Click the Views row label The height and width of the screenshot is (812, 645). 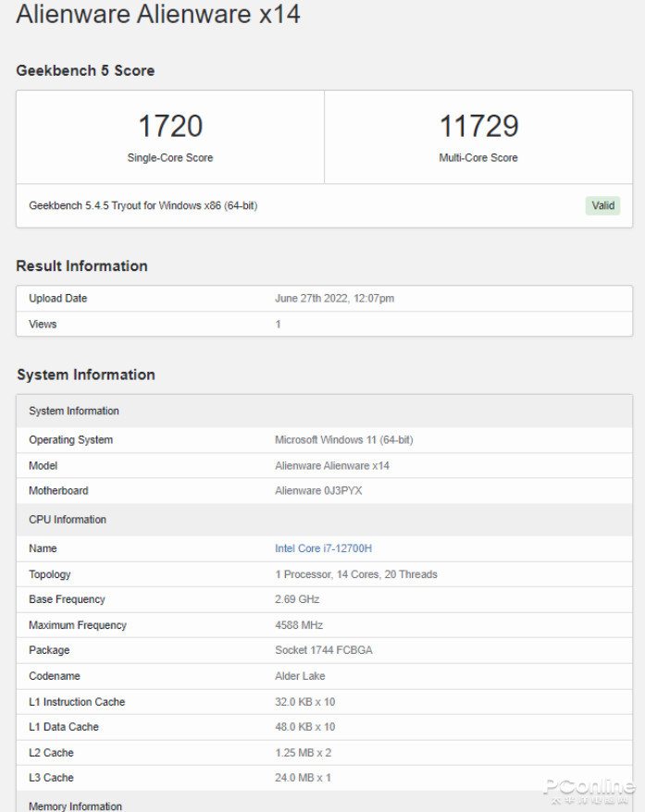pos(43,325)
